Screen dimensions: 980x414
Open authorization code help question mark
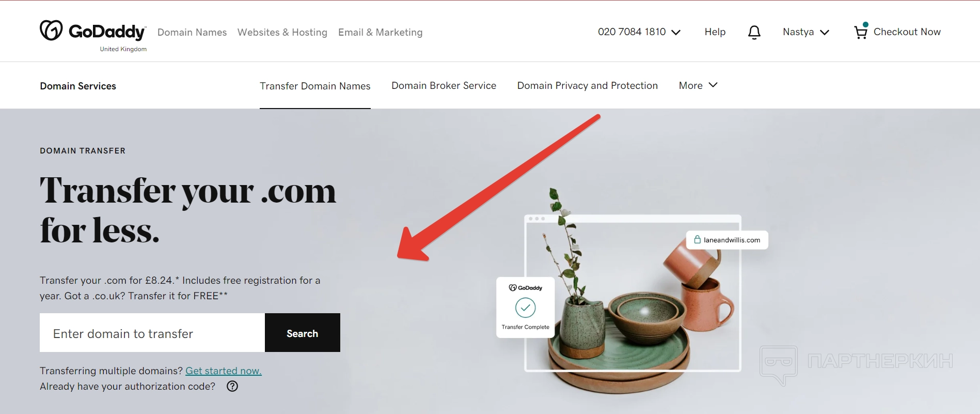(x=232, y=386)
